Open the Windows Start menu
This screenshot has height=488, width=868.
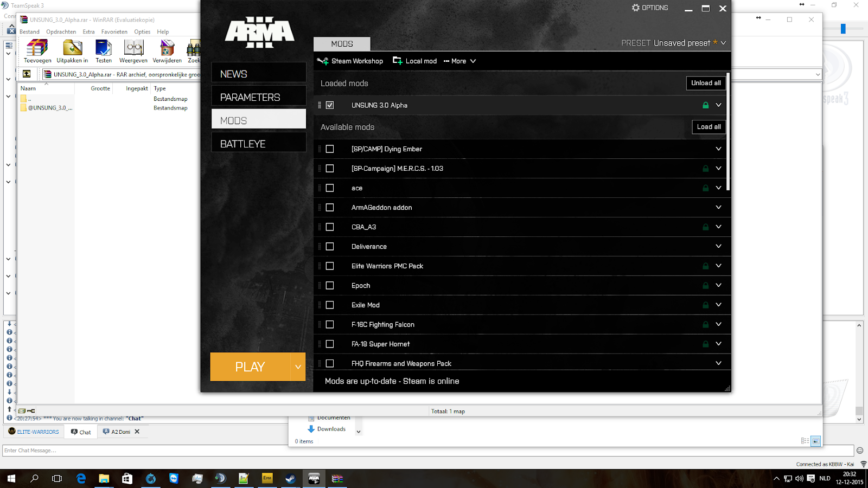point(11,478)
